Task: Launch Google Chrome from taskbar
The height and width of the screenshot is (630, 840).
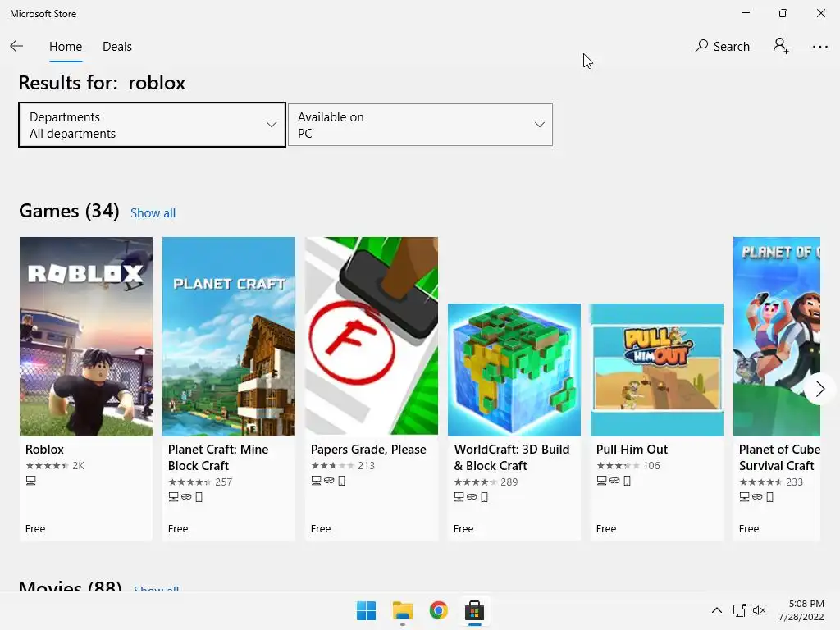Action: click(438, 610)
